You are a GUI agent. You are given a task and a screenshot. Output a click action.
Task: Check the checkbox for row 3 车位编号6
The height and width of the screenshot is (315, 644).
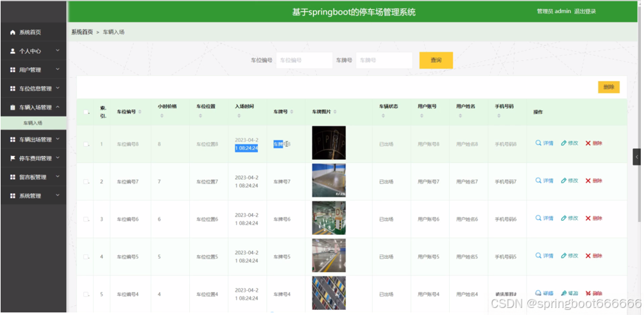tap(86, 219)
